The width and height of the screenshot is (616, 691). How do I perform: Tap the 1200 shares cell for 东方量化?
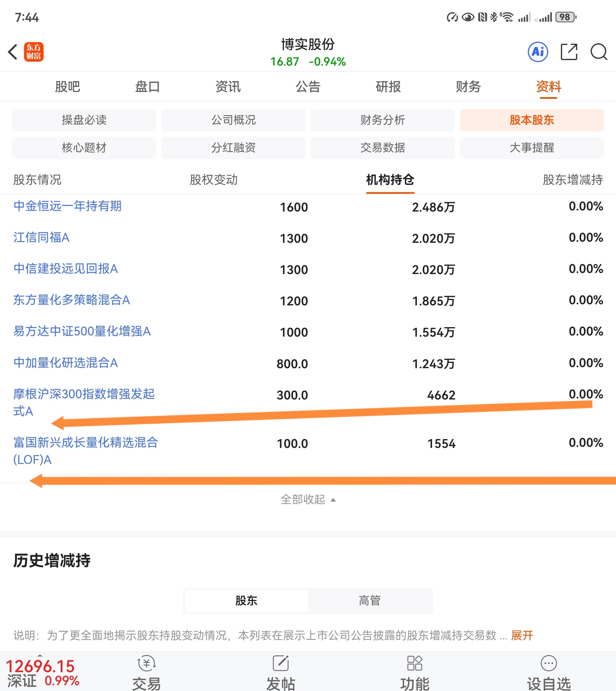coord(294,301)
